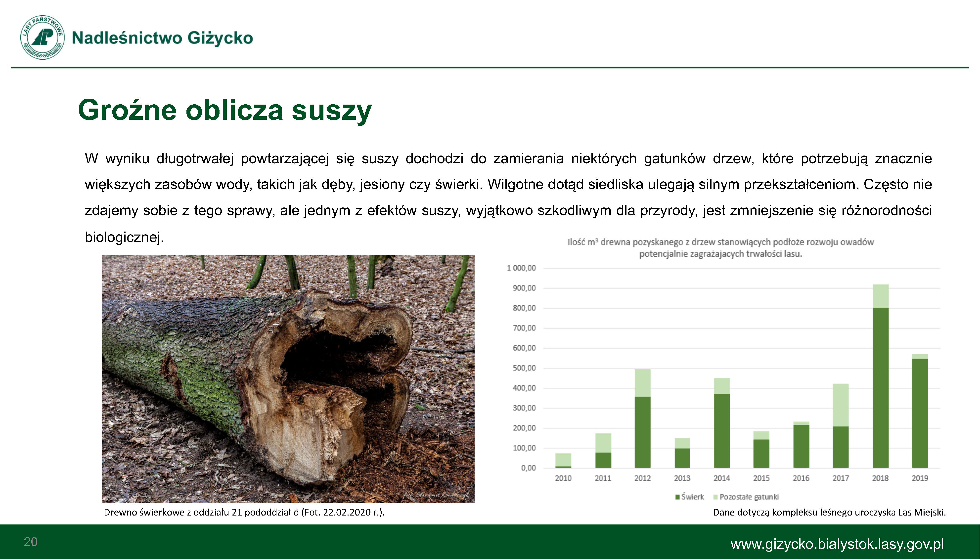
Task: Click the y-axis value 600,00
Action: tap(524, 348)
